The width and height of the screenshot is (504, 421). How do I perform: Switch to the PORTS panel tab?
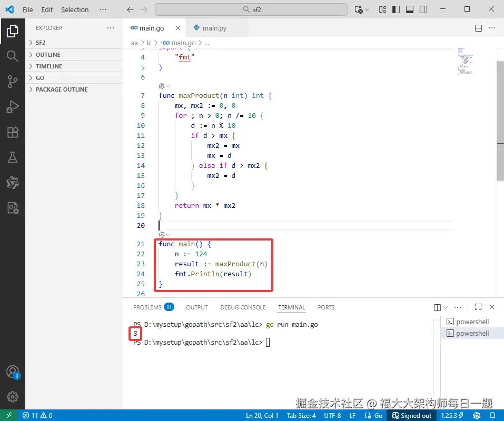tap(326, 307)
